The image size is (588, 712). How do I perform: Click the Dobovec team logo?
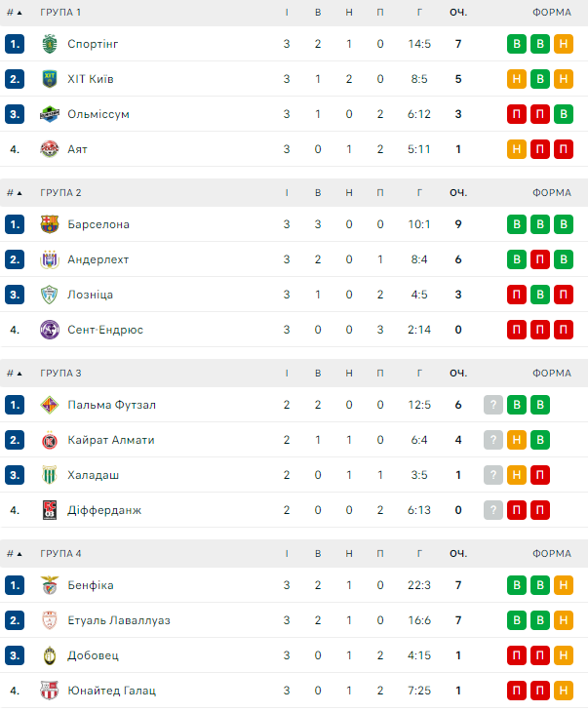point(50,655)
